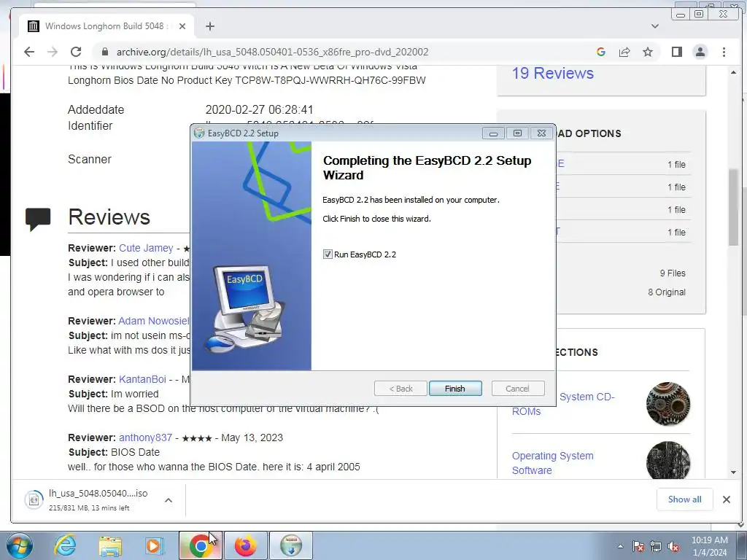Screen dimensions: 747x560
Task: Close the Chrome downloads bar
Action: 726,499
